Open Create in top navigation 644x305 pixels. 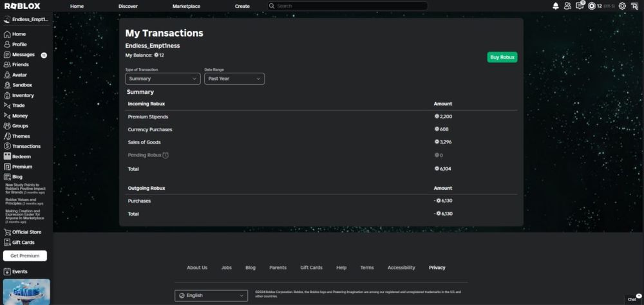[242, 6]
